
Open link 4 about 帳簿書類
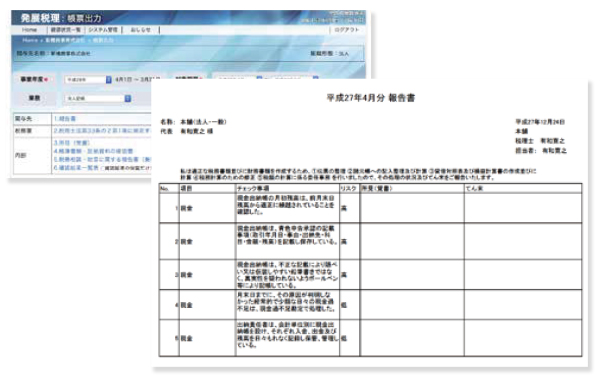93,151
